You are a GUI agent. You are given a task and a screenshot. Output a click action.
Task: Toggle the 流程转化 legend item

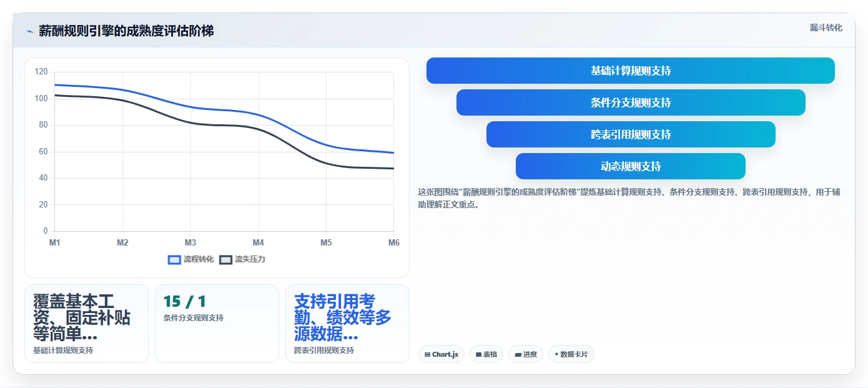191,259
